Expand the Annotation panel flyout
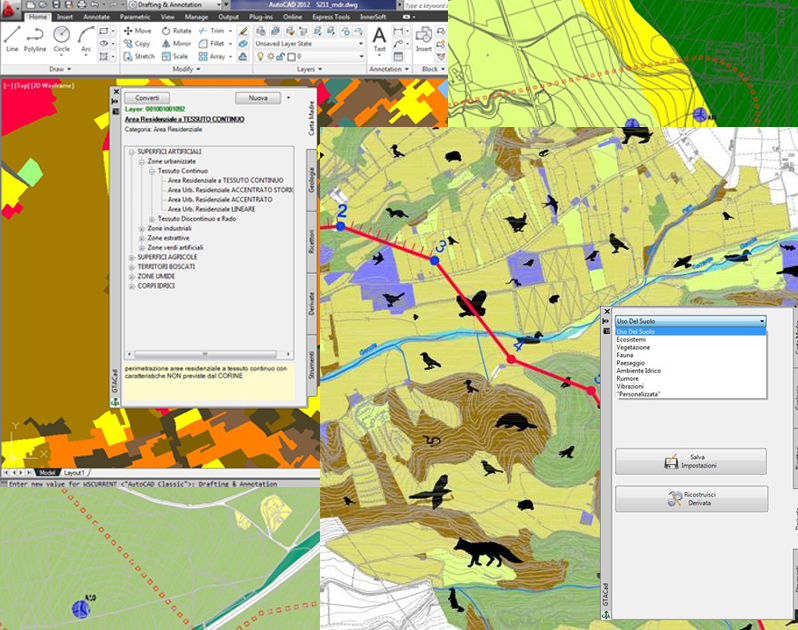Image resolution: width=798 pixels, height=630 pixels. 389,69
